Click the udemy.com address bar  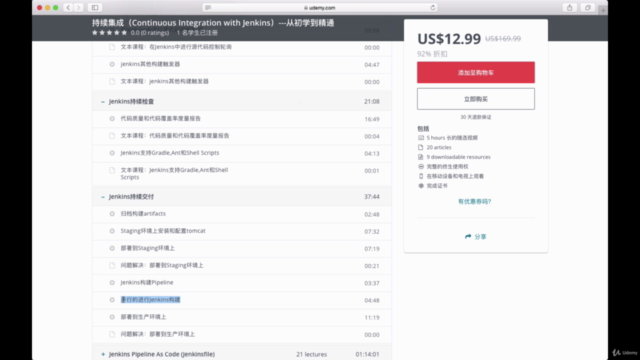coord(320,7)
